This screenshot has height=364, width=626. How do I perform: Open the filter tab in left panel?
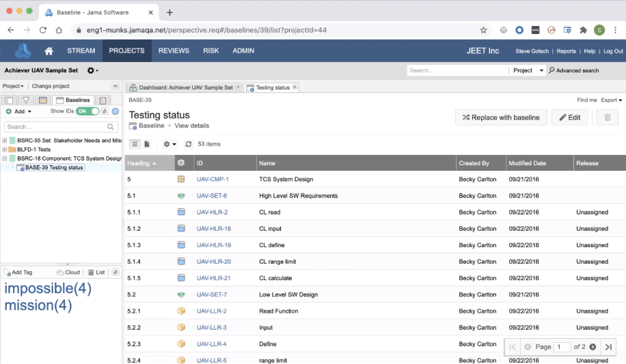[26, 100]
